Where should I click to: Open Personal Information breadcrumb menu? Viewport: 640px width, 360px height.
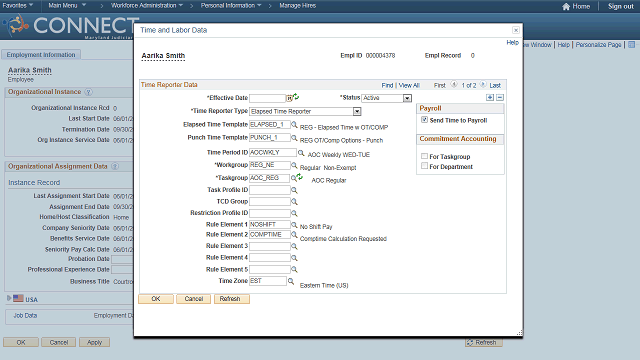(x=231, y=5)
